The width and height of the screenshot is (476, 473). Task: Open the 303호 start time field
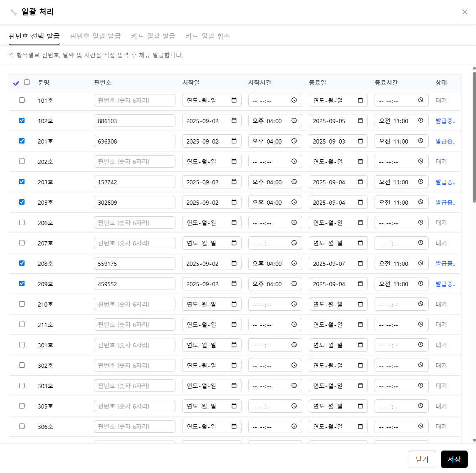[x=274, y=386]
